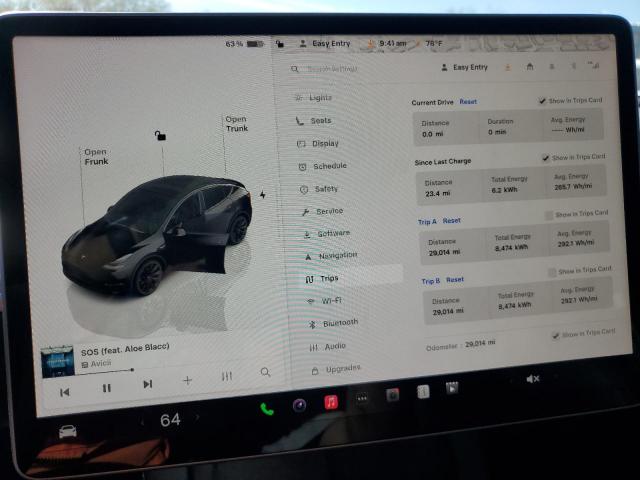Reset the Current Drive stats
Image resolution: width=640 pixels, height=480 pixels.
(x=468, y=102)
